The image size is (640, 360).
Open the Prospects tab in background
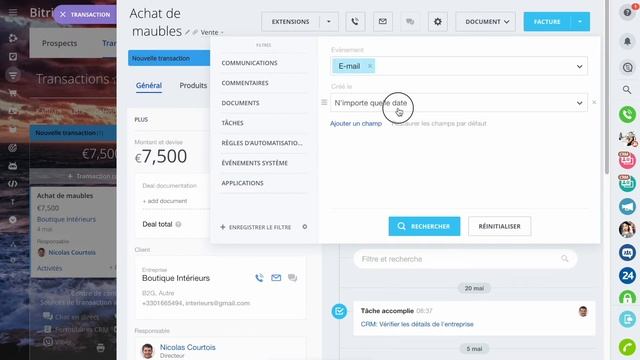tap(59, 43)
